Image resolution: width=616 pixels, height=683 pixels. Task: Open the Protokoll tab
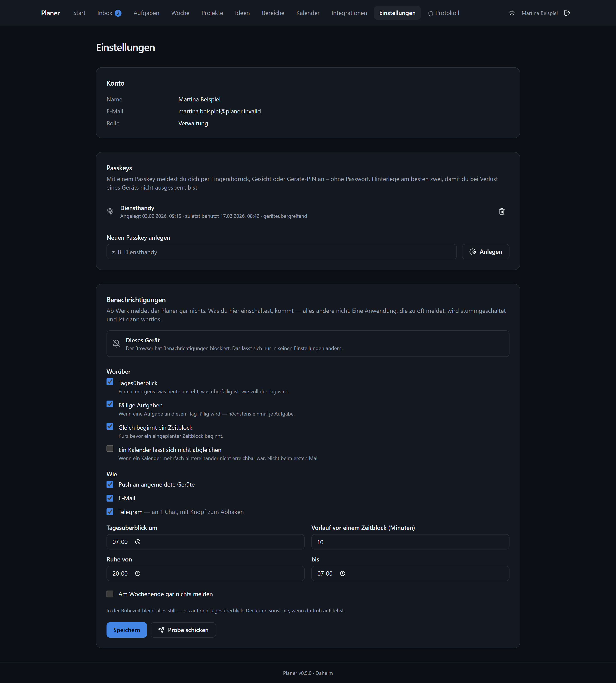[443, 13]
